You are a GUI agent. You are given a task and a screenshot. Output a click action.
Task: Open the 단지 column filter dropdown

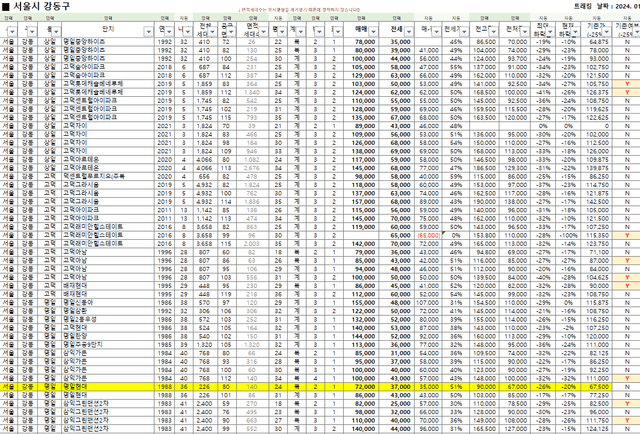pyautogui.click(x=149, y=32)
